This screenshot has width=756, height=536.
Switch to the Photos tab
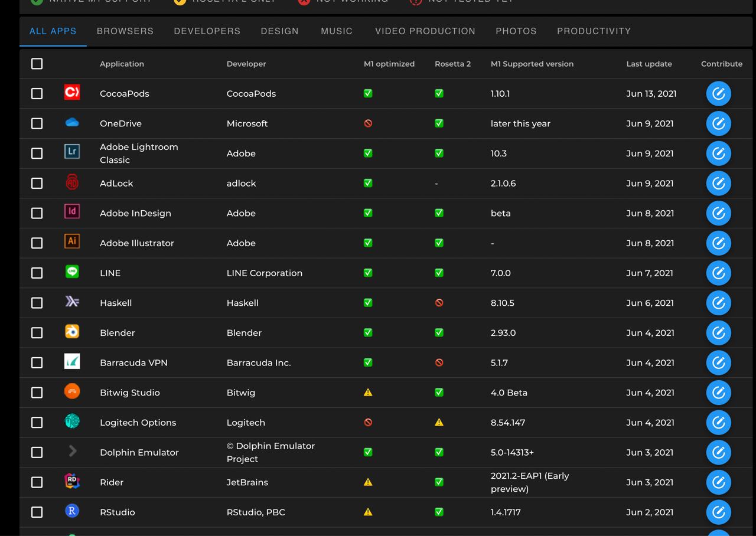tap(516, 31)
